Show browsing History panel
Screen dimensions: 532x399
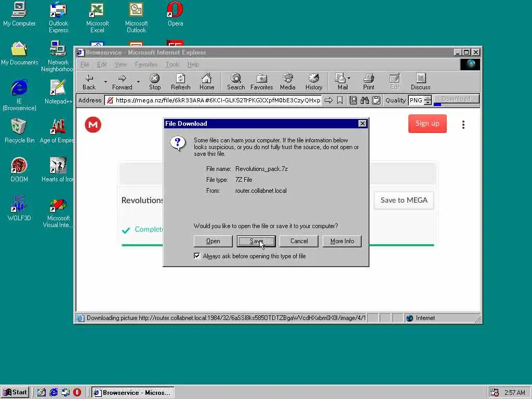314,82
